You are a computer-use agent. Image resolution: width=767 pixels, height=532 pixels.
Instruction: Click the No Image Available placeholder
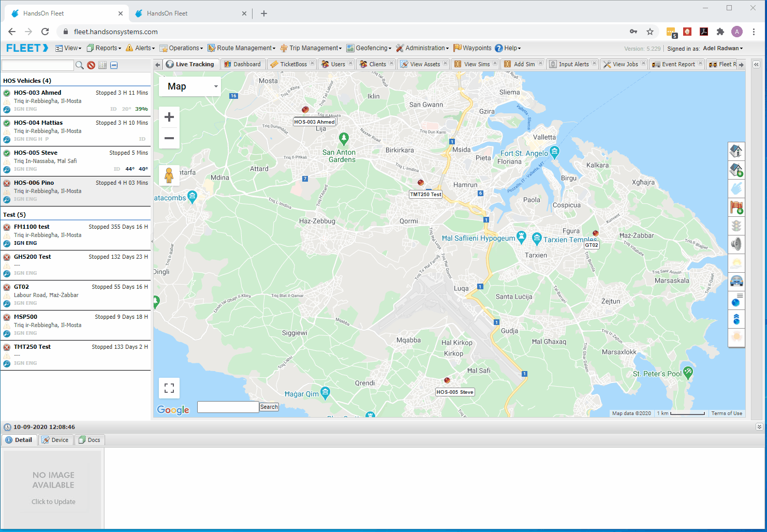(52, 489)
